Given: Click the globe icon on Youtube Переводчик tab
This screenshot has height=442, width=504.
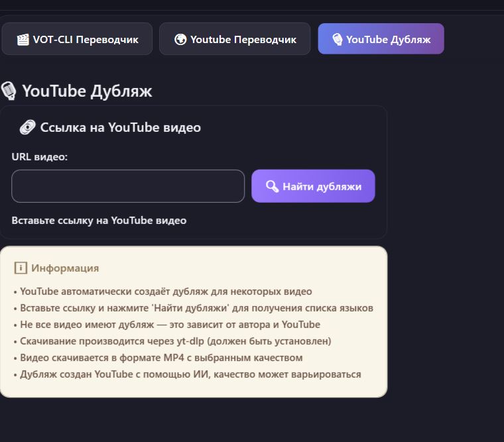Looking at the screenshot, I should click(x=180, y=40).
